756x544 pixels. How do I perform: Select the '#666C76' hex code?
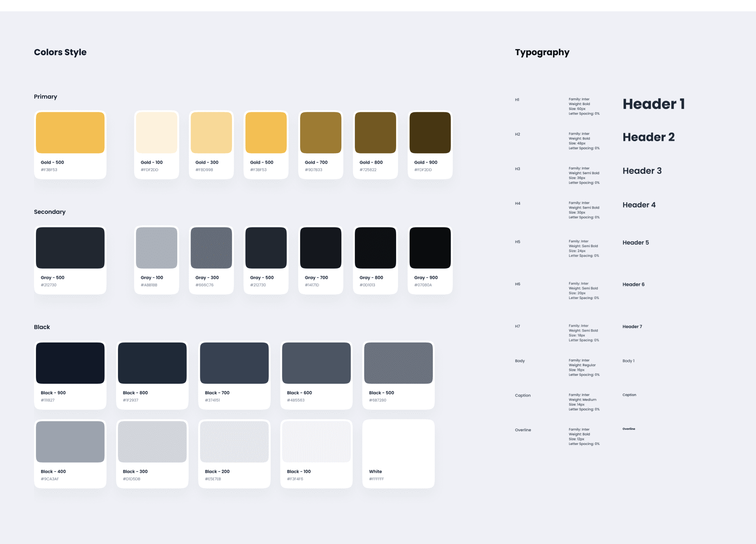click(x=204, y=285)
